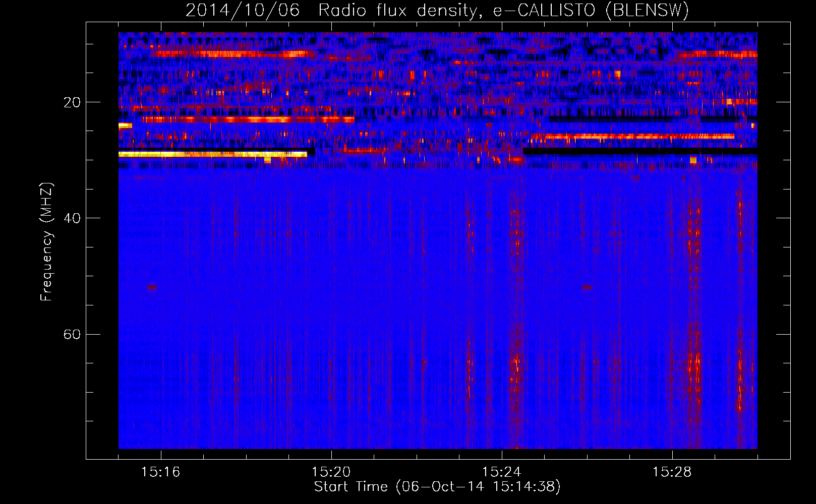816x504 pixels.
Task: Click the 15:24 time axis label
Action: (x=501, y=472)
